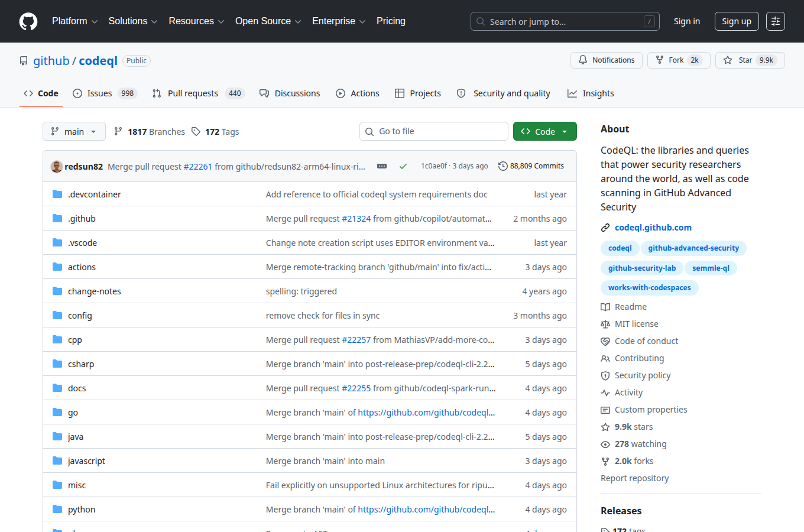Open the Enterprise dropdown menu
Image resolution: width=804 pixels, height=532 pixels.
pyautogui.click(x=339, y=21)
